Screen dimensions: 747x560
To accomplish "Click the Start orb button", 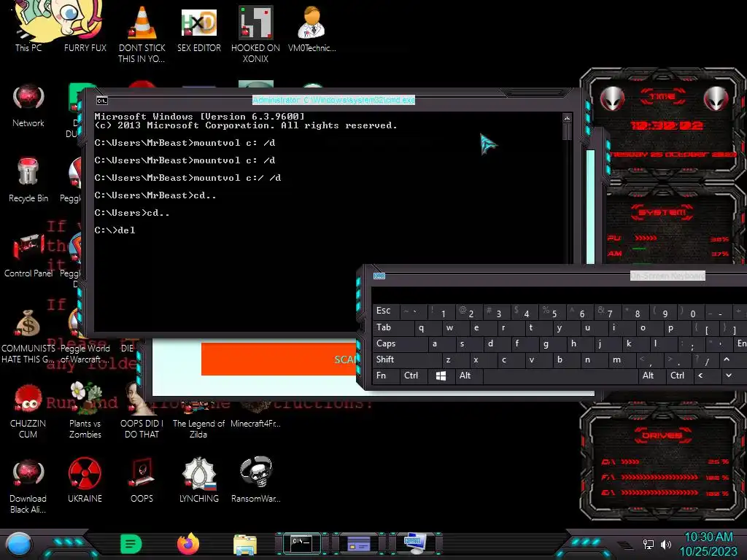I will (19, 544).
